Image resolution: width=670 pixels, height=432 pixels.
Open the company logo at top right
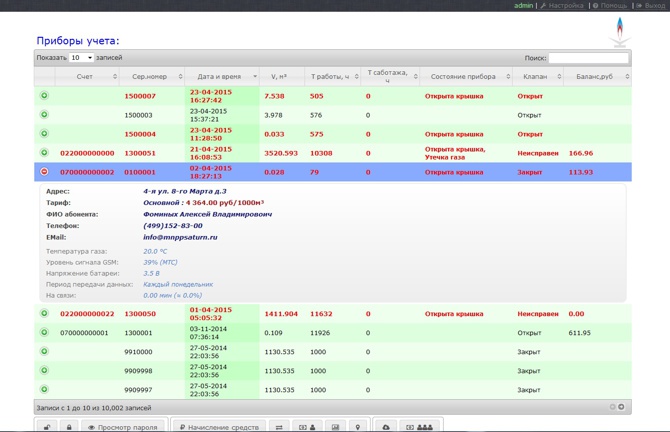619,31
